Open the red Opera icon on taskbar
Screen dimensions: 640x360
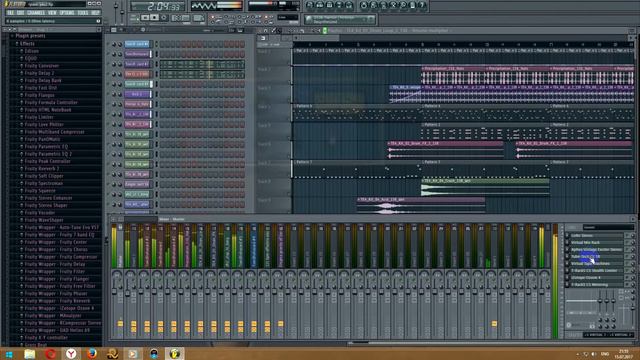(x=51, y=354)
